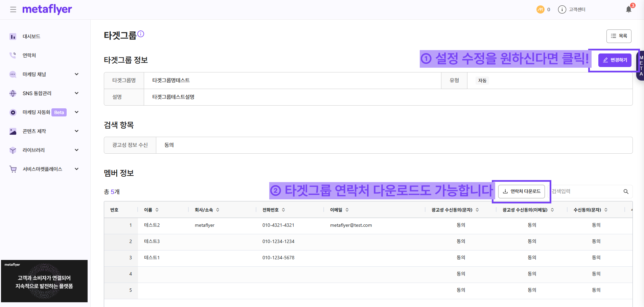Open 대시보드 from the sidebar
Viewport: 644px width, 307px height.
(x=31, y=37)
